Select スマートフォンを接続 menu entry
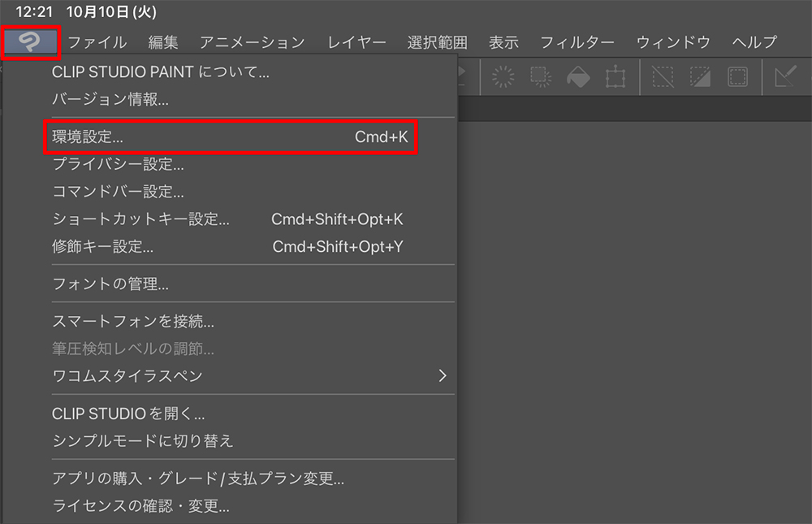Image resolution: width=812 pixels, height=524 pixels. pos(132,322)
